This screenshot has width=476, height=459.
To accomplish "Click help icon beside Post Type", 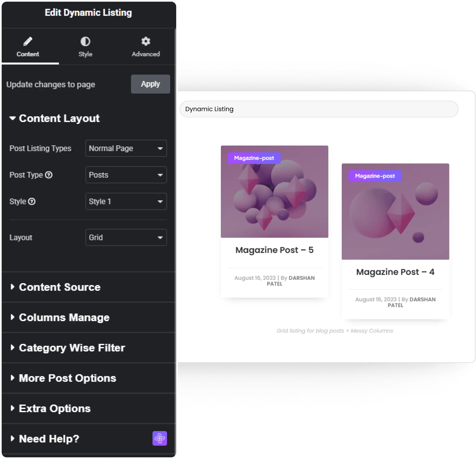I will (49, 175).
